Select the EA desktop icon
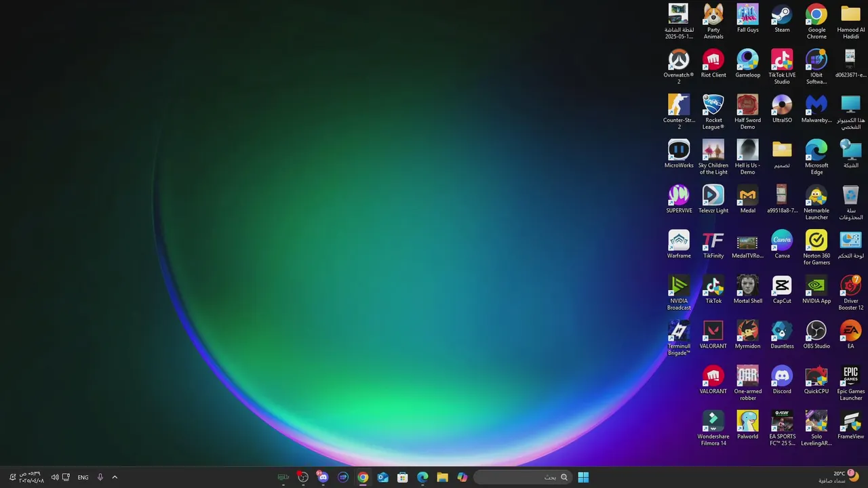The height and width of the screenshot is (488, 868). point(850,335)
